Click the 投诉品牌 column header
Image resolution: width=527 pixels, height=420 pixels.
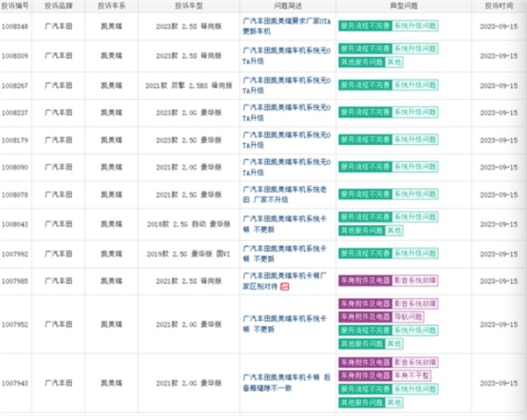(x=58, y=6)
